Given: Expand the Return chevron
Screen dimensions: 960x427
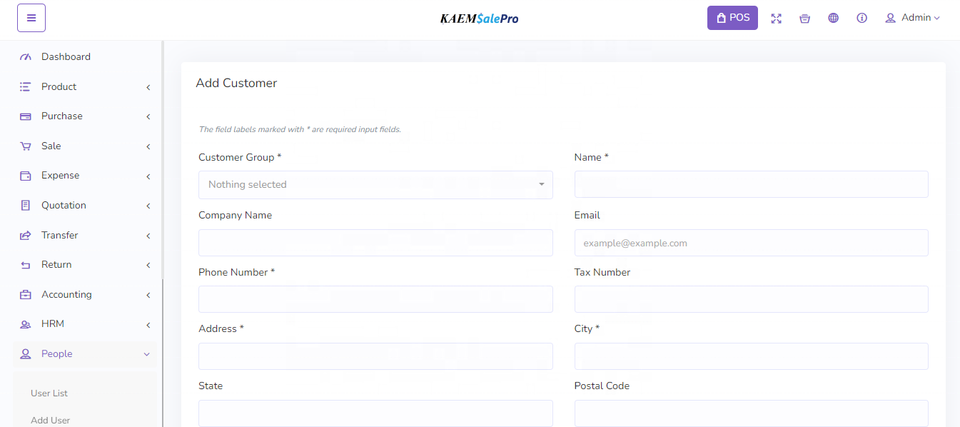Looking at the screenshot, I should coord(148,266).
